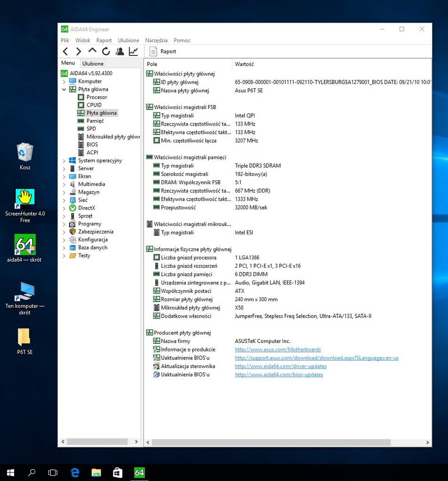
Task: Click the Raport document icon in toolbar
Action: pyautogui.click(x=153, y=51)
